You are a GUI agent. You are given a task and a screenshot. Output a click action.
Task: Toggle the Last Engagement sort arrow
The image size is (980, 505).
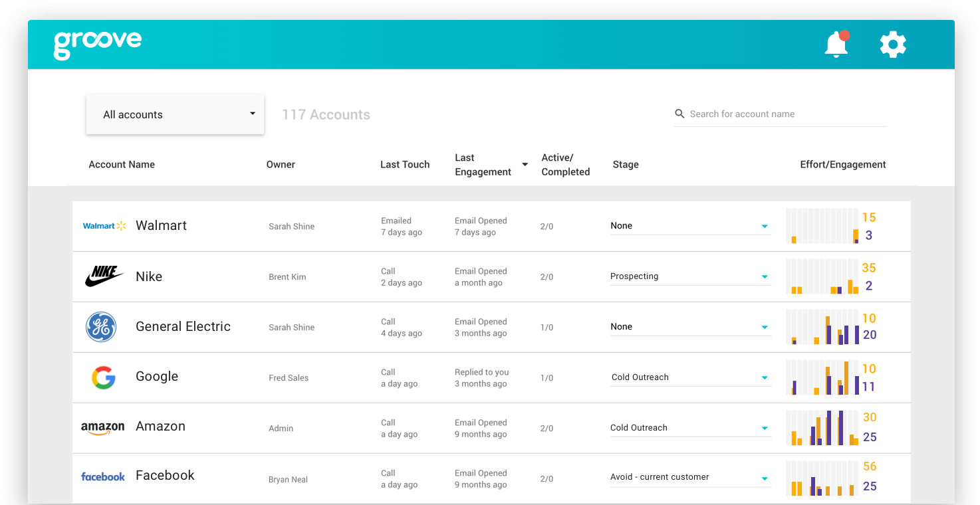(x=525, y=165)
